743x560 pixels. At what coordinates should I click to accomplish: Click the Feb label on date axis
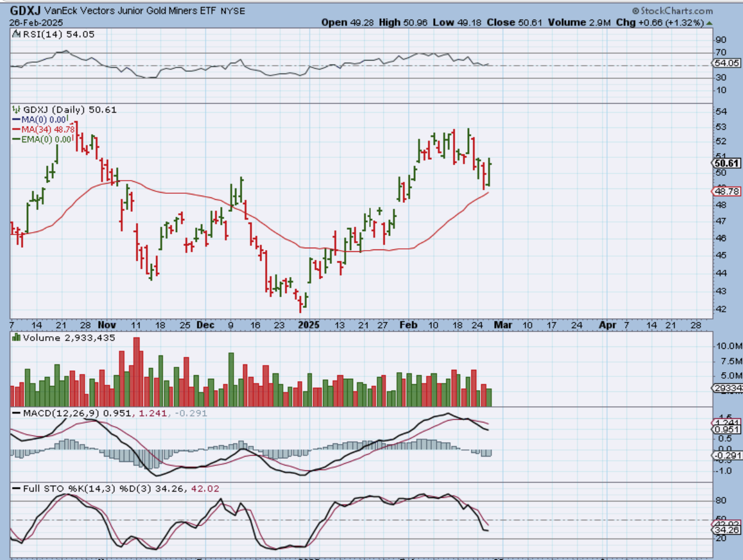(408, 325)
